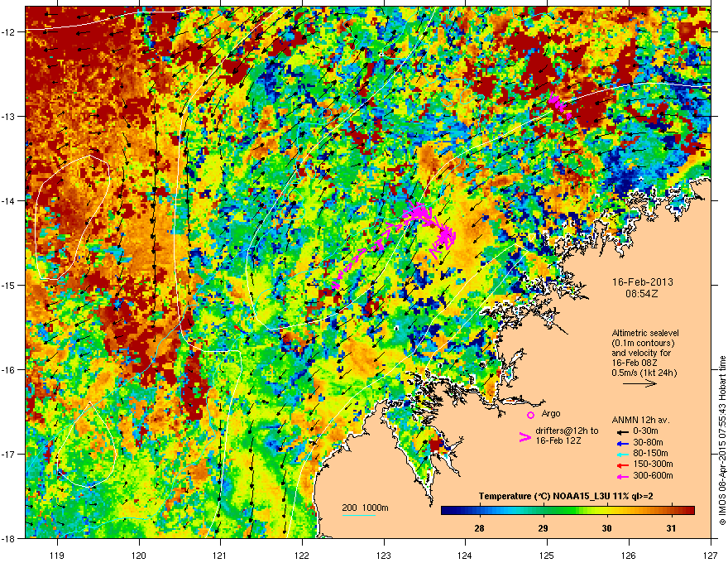
Task: Click the 'Argo' legend label
Action: 551,413
